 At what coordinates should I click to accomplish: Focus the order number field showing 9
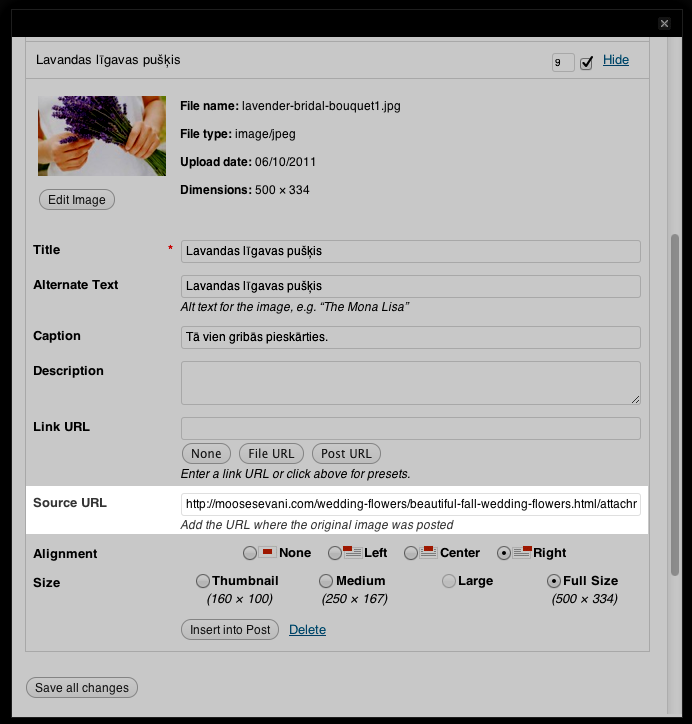563,62
